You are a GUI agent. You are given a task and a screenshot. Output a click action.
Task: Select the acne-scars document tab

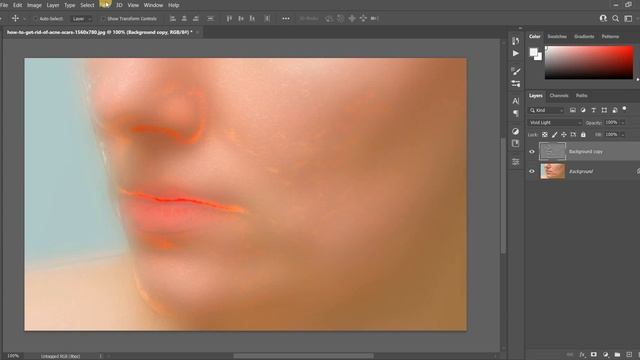(99, 32)
